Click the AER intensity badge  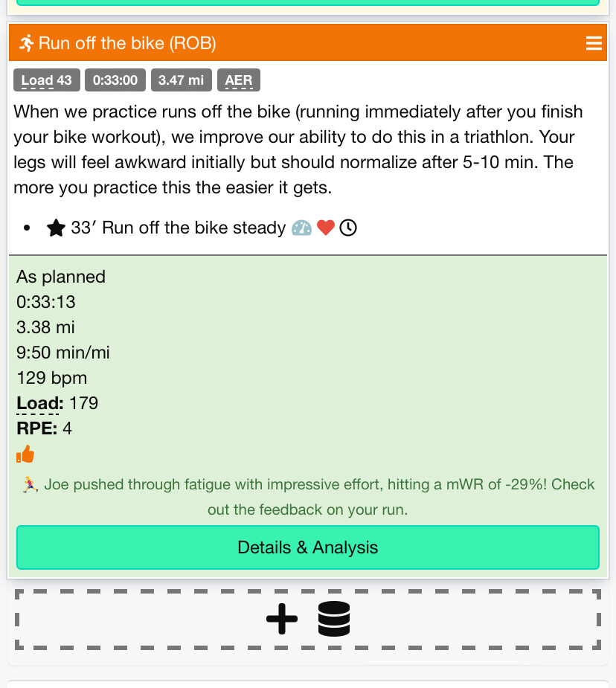[239, 80]
